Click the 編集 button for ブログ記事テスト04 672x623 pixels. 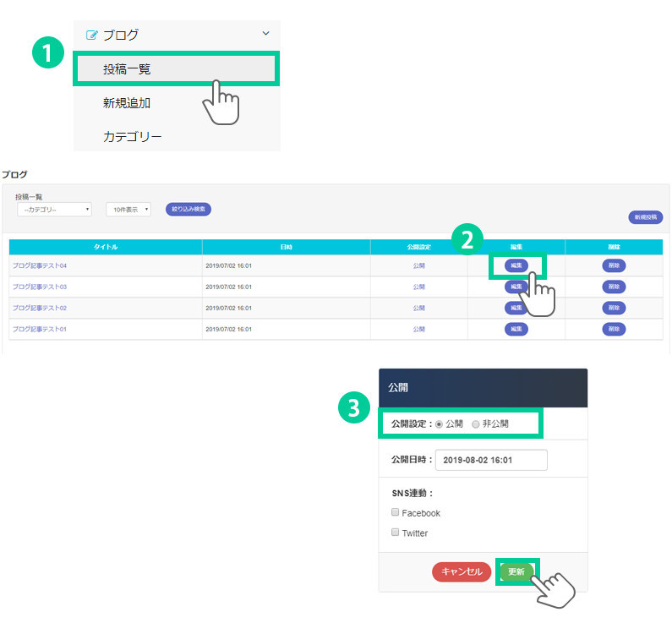516,265
